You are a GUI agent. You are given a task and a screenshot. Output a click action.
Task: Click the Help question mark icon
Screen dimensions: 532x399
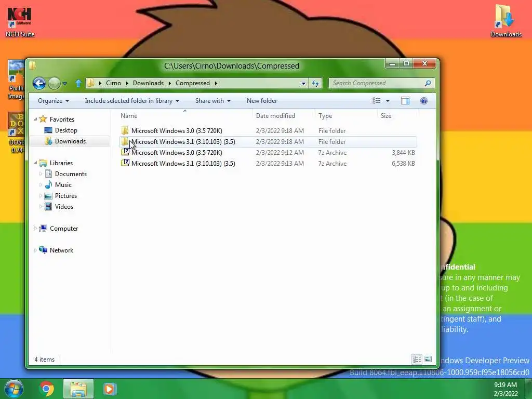(424, 101)
